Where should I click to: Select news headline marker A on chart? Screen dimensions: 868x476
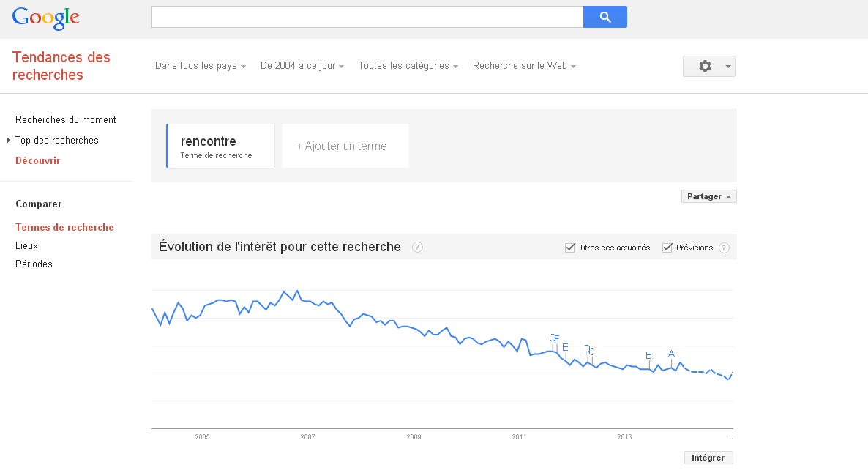[x=671, y=354]
